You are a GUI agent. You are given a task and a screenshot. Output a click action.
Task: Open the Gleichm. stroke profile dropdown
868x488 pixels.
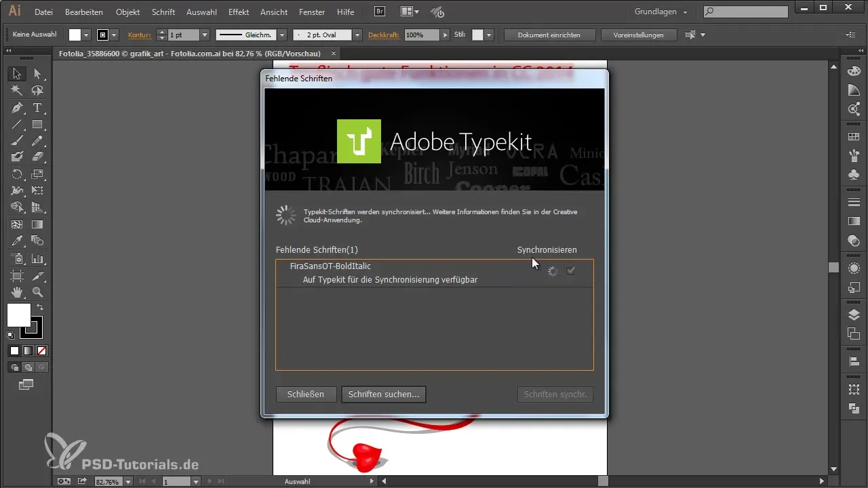click(x=281, y=35)
